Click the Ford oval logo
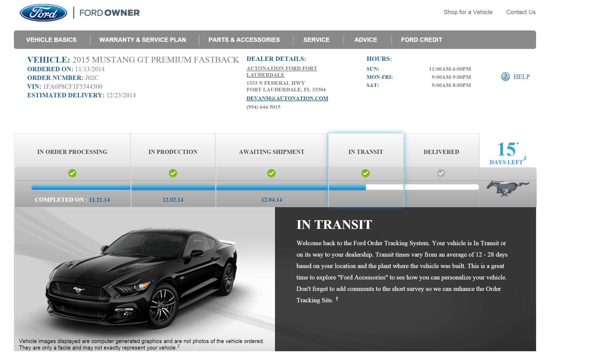The height and width of the screenshot is (364, 603). 43,13
